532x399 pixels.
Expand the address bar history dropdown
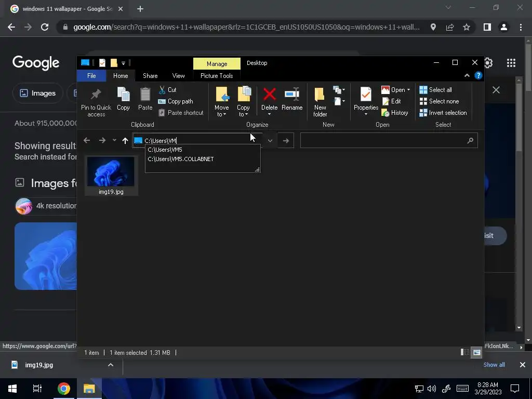270,140
